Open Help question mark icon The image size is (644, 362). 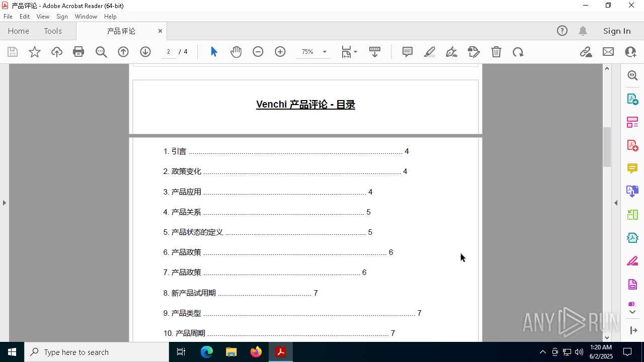coord(562,31)
